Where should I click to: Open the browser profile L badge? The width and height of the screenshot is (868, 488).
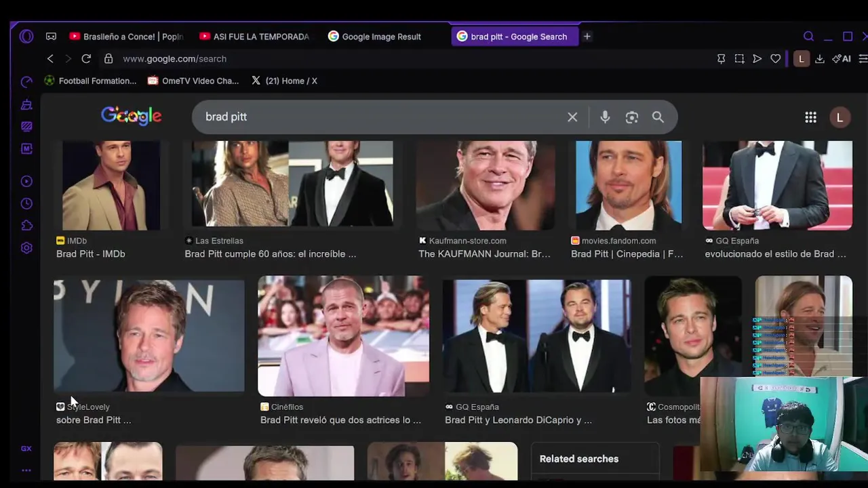coord(802,59)
